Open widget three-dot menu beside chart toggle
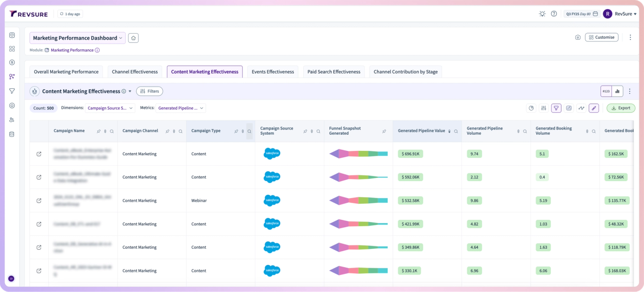This screenshot has width=644, height=292. (630, 91)
